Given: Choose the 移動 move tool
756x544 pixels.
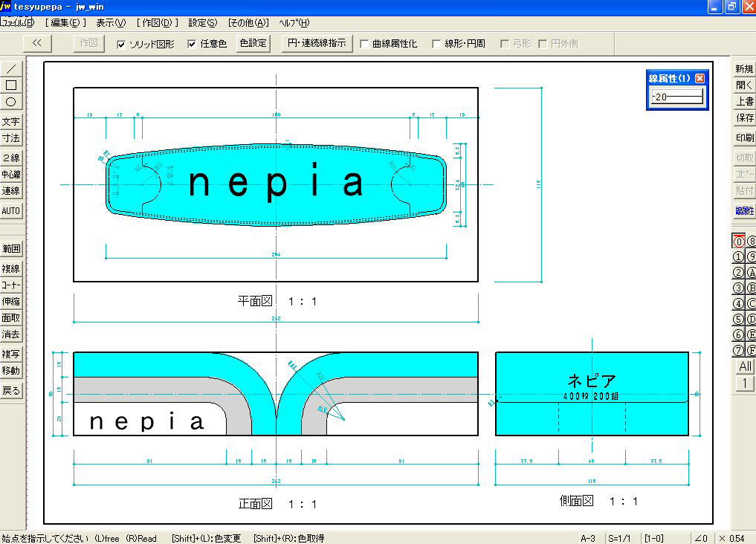Looking at the screenshot, I should (11, 371).
